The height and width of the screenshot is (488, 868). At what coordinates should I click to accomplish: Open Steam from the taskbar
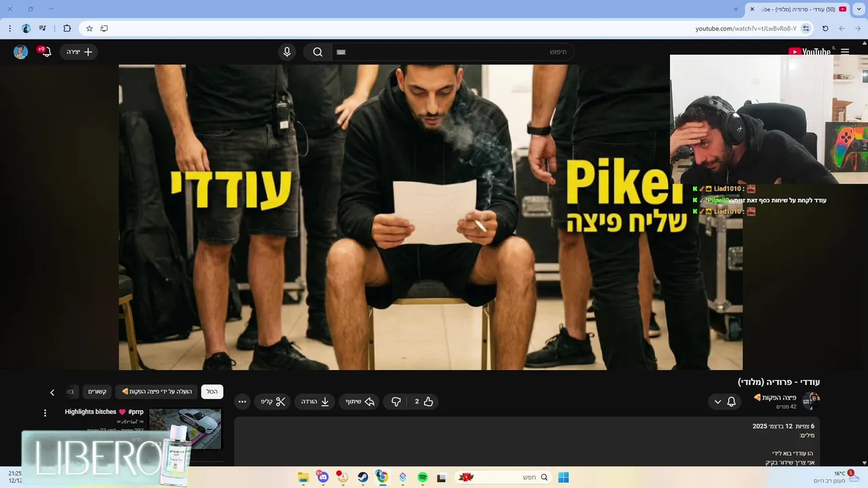pyautogui.click(x=363, y=477)
